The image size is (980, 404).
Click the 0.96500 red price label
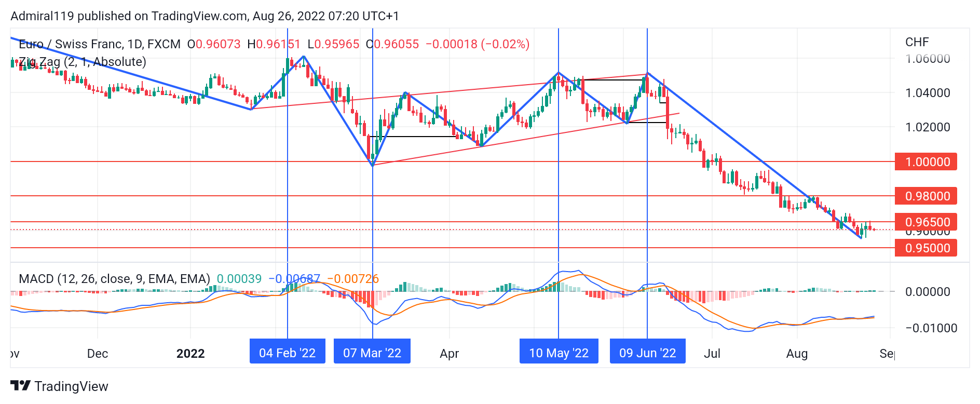pyautogui.click(x=926, y=222)
